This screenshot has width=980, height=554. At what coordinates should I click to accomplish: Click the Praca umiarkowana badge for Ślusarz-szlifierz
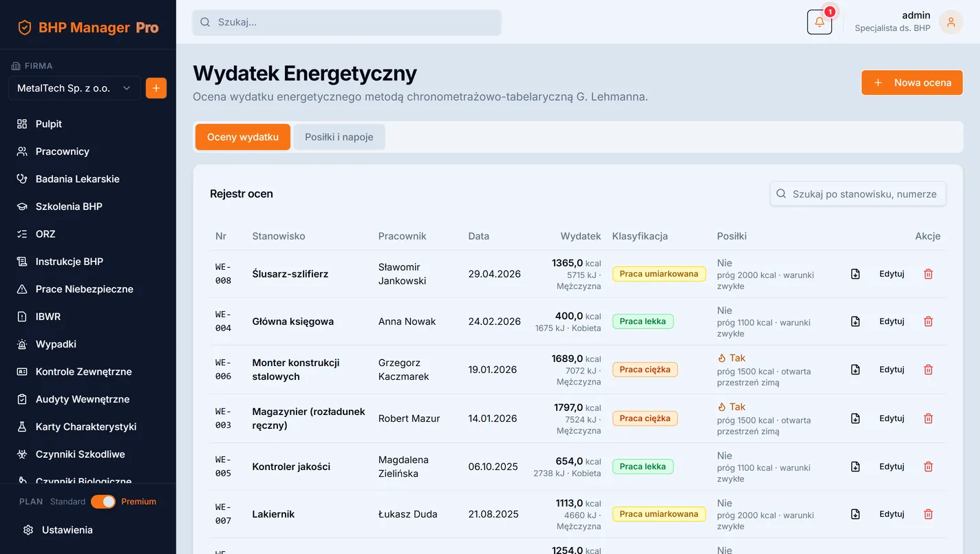(659, 274)
